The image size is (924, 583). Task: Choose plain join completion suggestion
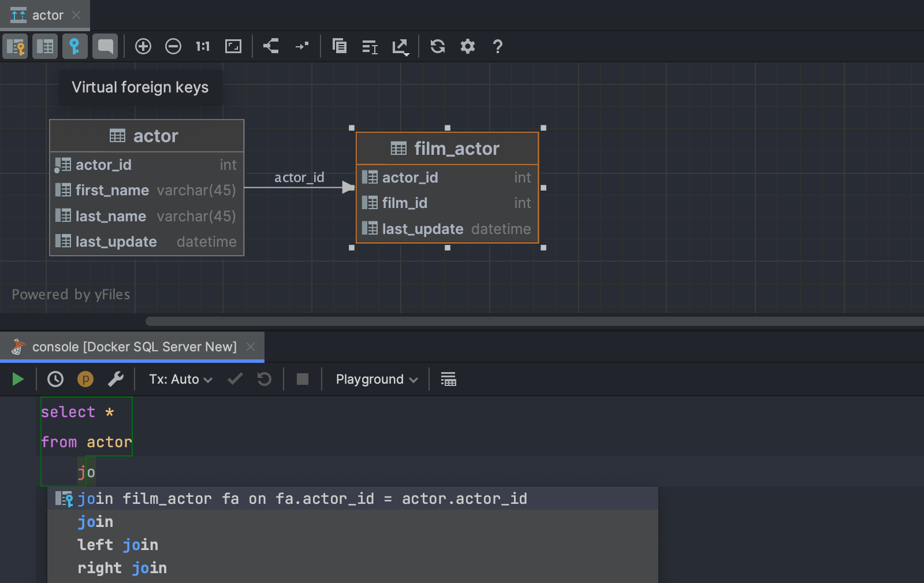coord(353,522)
